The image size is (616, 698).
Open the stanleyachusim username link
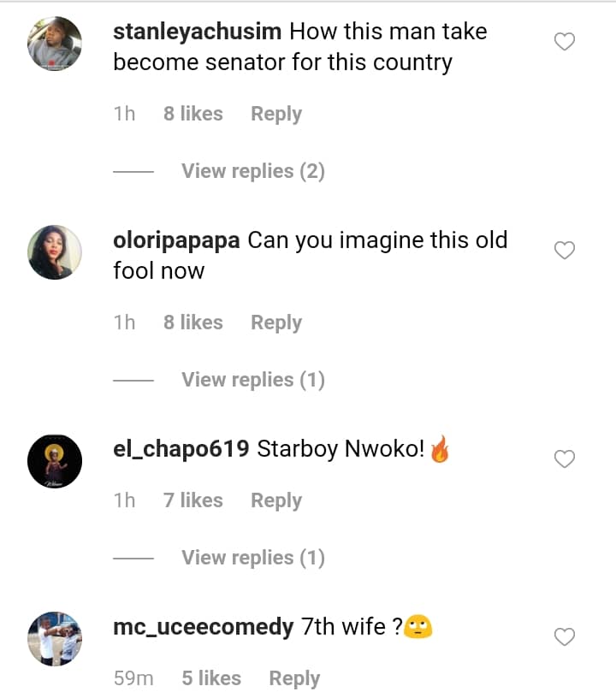pos(197,33)
